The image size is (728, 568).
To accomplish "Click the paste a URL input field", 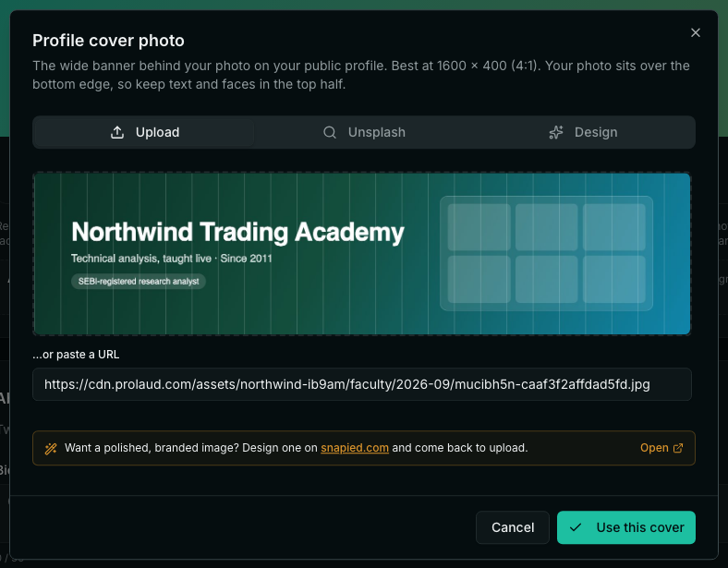I will point(362,384).
